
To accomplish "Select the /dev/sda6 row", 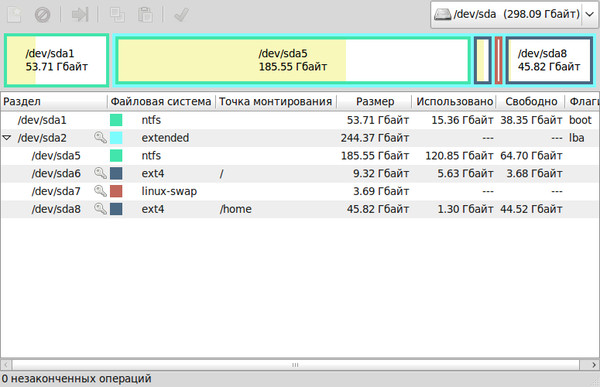I will click(300, 173).
